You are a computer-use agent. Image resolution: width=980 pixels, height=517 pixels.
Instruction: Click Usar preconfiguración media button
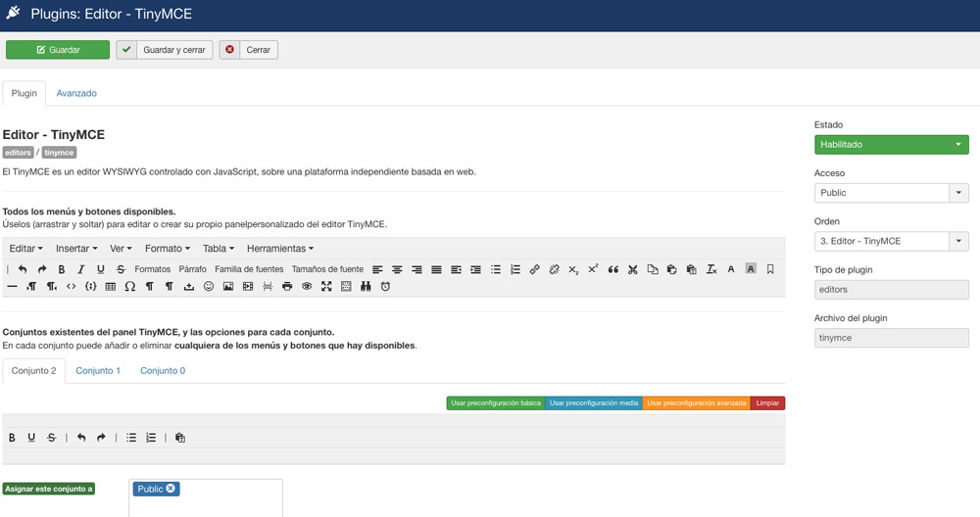[594, 403]
